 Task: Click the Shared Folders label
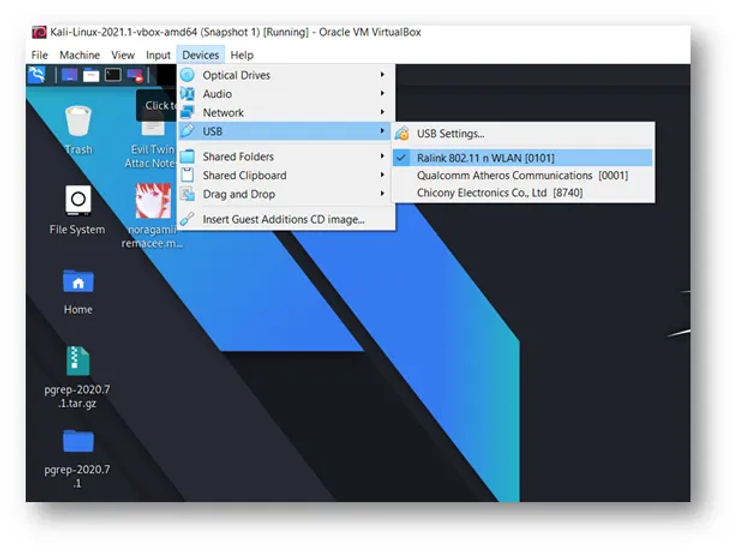(x=238, y=157)
